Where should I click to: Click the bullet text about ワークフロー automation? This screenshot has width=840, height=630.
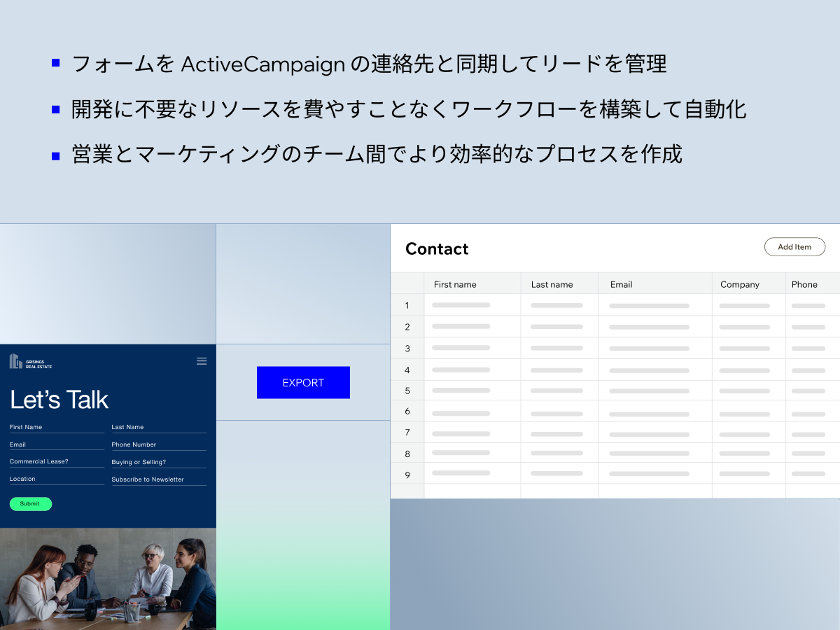[x=409, y=109]
